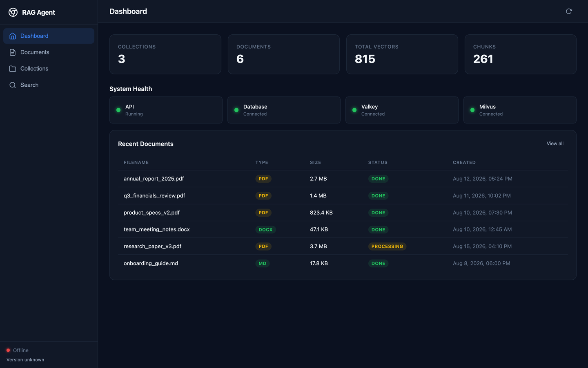Click the API Running health card
Screen dimensions: 588x368
click(166, 110)
